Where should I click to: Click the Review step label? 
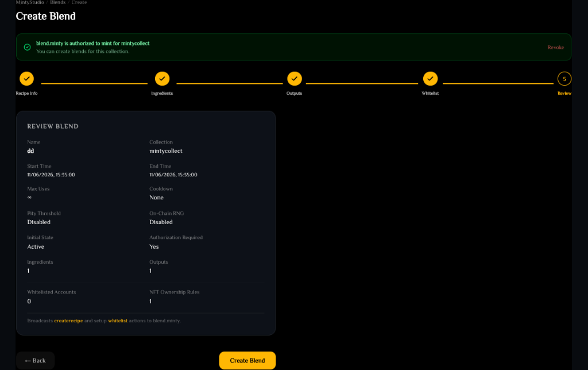click(x=564, y=94)
